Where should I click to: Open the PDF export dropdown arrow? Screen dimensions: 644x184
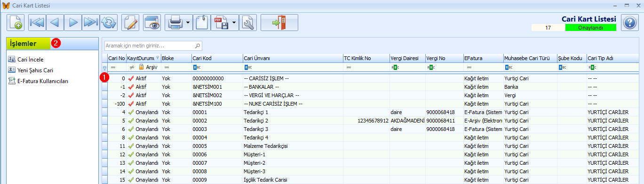[x=234, y=22]
